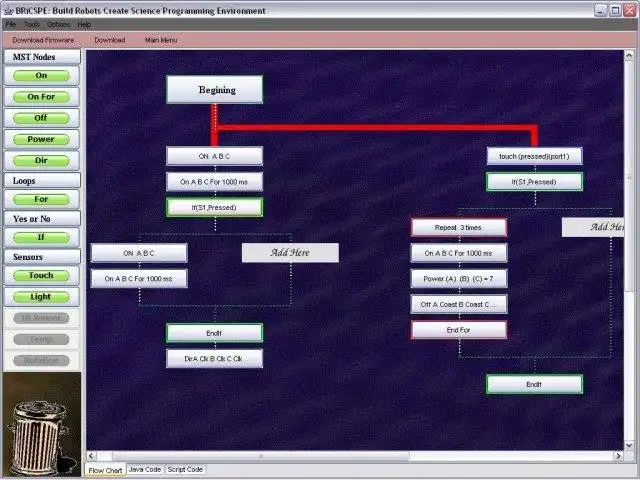This screenshot has width=640, height=480.
Task: Open the File menu
Action: tap(10, 24)
